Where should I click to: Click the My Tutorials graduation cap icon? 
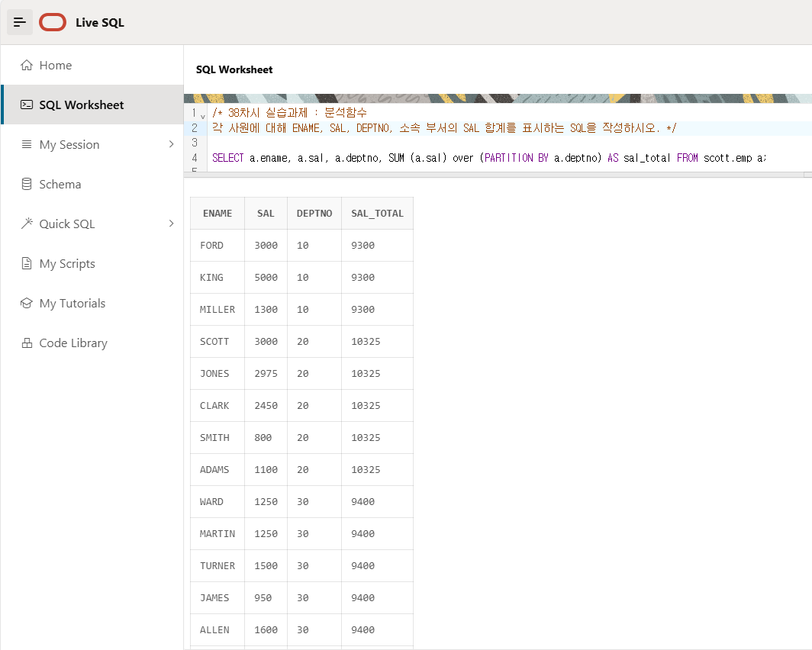click(27, 304)
